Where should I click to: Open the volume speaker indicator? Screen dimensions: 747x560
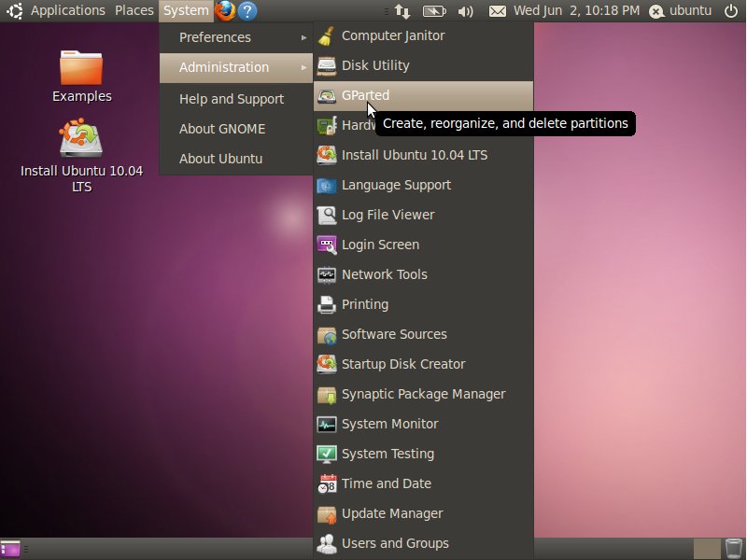[465, 11]
